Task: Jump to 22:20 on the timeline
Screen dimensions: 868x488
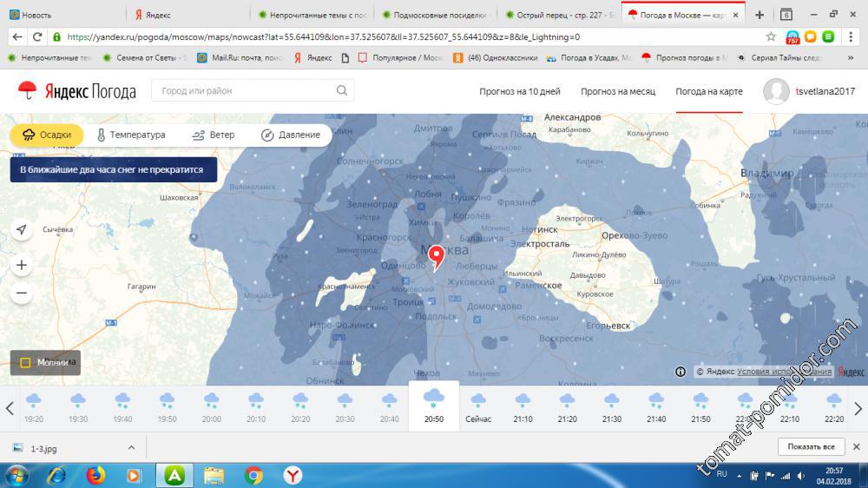Action: click(x=834, y=408)
